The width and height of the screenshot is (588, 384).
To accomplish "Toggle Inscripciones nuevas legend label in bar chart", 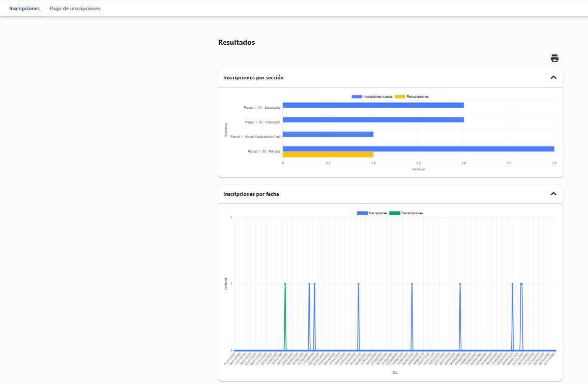I will pos(378,97).
